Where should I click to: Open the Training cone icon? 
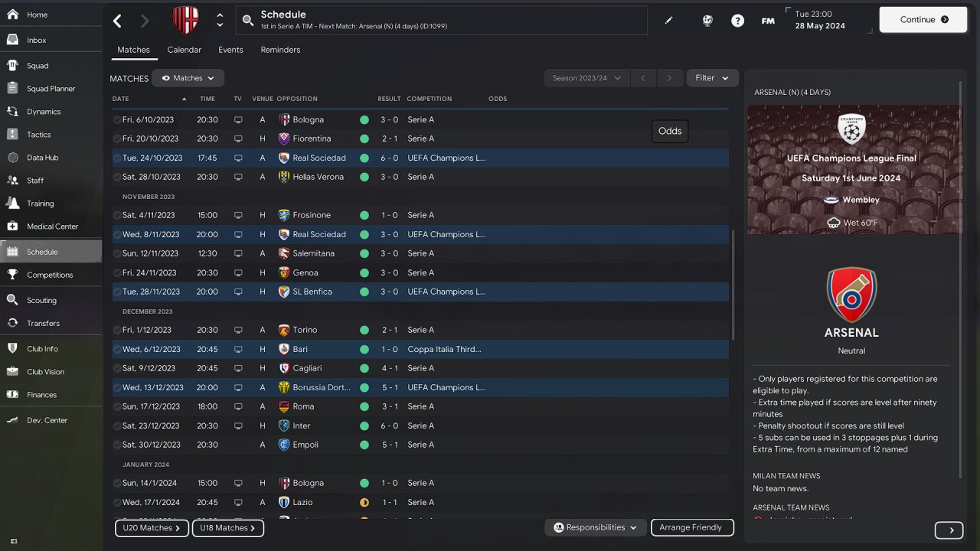pyautogui.click(x=12, y=204)
